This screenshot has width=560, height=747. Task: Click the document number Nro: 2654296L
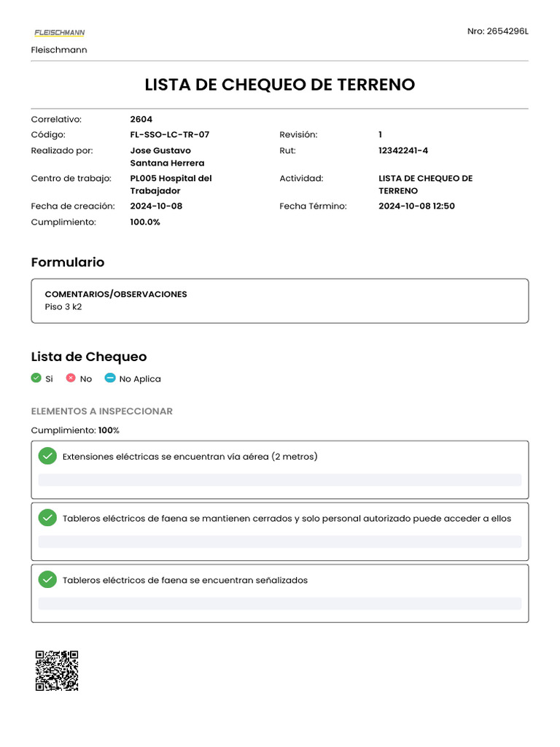pyautogui.click(x=497, y=31)
